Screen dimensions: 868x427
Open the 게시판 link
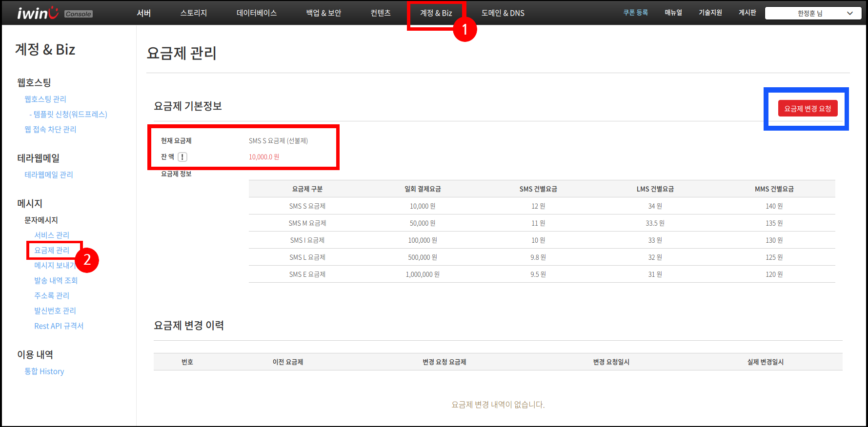747,13
